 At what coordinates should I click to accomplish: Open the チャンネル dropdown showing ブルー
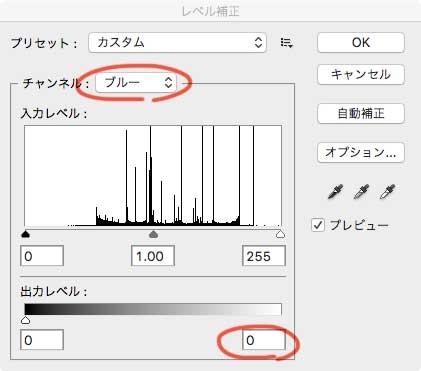pos(136,82)
